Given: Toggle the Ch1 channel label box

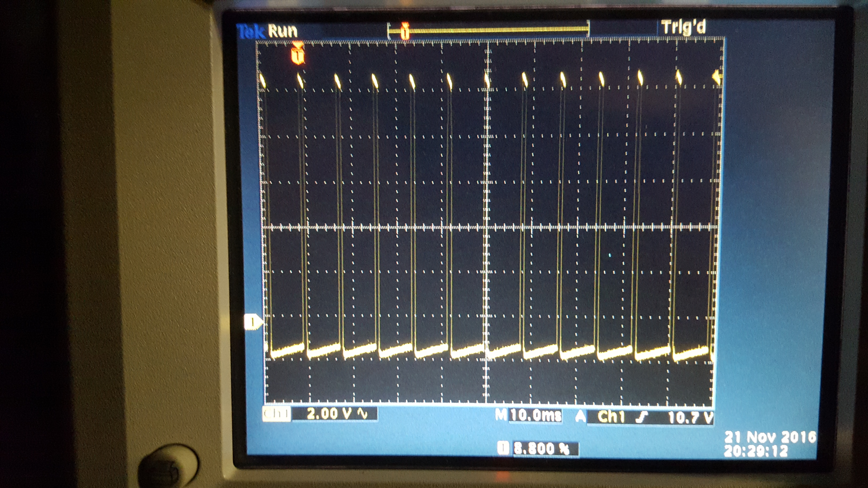Looking at the screenshot, I should [276, 414].
